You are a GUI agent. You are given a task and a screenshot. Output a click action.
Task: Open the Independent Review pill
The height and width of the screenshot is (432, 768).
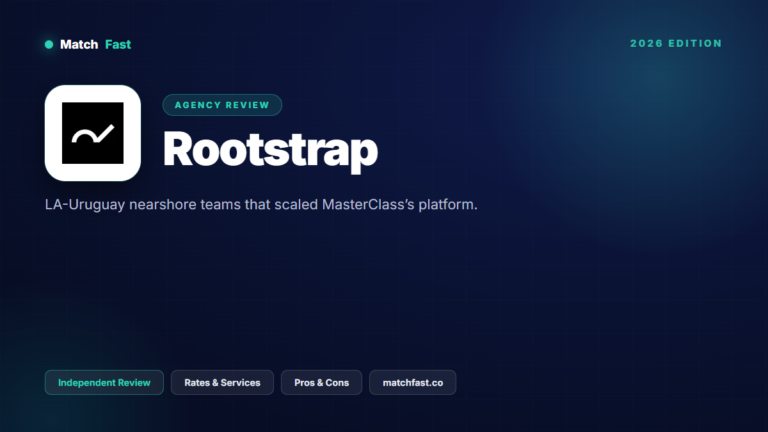[104, 383]
